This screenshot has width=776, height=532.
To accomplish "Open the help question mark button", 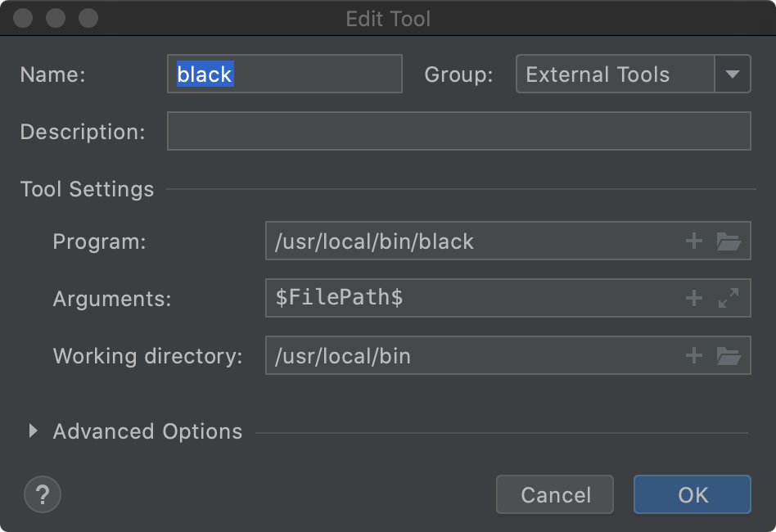I will (42, 494).
